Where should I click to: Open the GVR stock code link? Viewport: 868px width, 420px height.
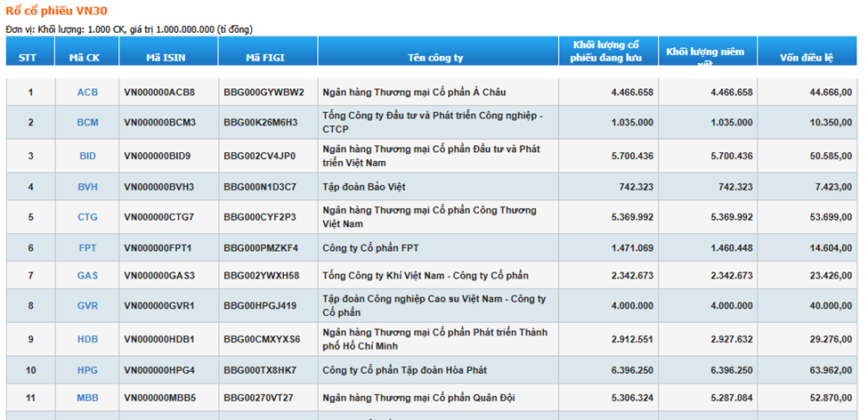[x=87, y=306]
